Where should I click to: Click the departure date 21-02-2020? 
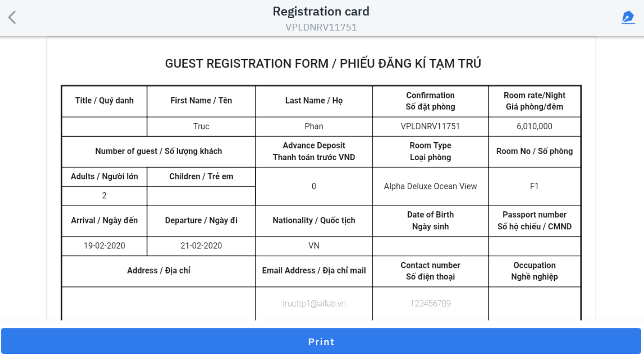tap(201, 246)
